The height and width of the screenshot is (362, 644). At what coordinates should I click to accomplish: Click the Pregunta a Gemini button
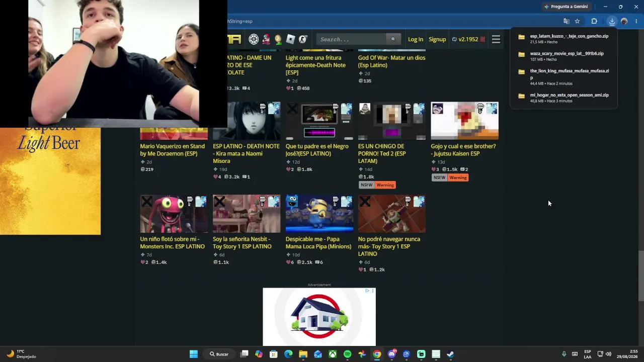(566, 7)
